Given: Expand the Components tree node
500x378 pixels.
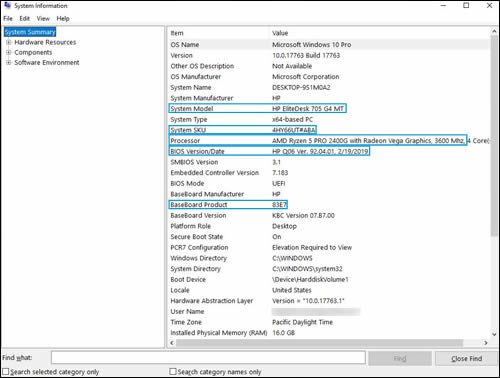Looking at the screenshot, I should [9, 52].
